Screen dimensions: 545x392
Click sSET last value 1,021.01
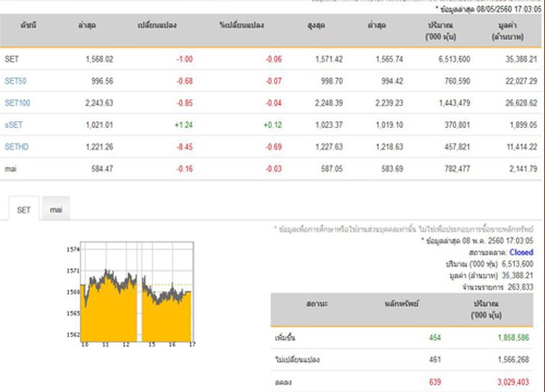point(100,125)
